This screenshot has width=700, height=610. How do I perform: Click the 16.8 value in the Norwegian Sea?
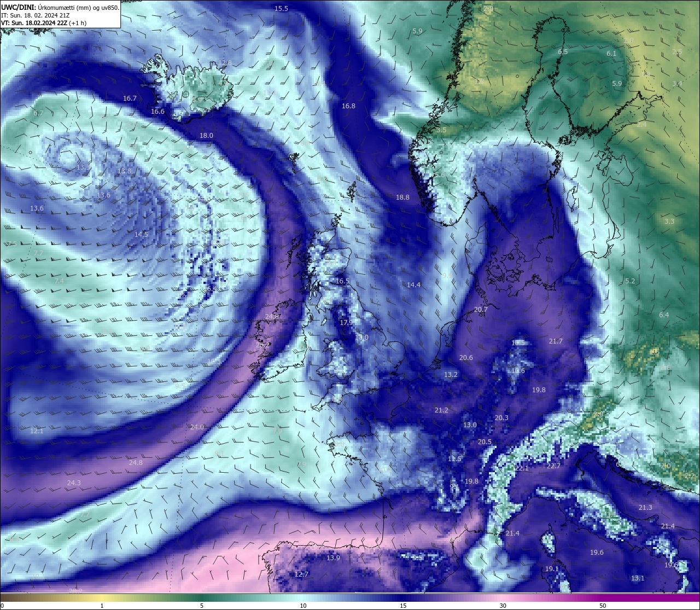click(x=348, y=106)
